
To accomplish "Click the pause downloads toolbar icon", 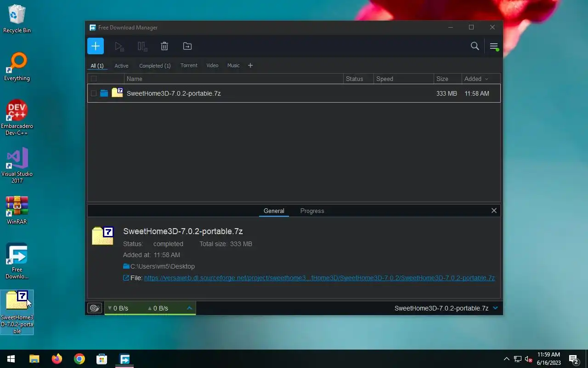I will coord(142,46).
